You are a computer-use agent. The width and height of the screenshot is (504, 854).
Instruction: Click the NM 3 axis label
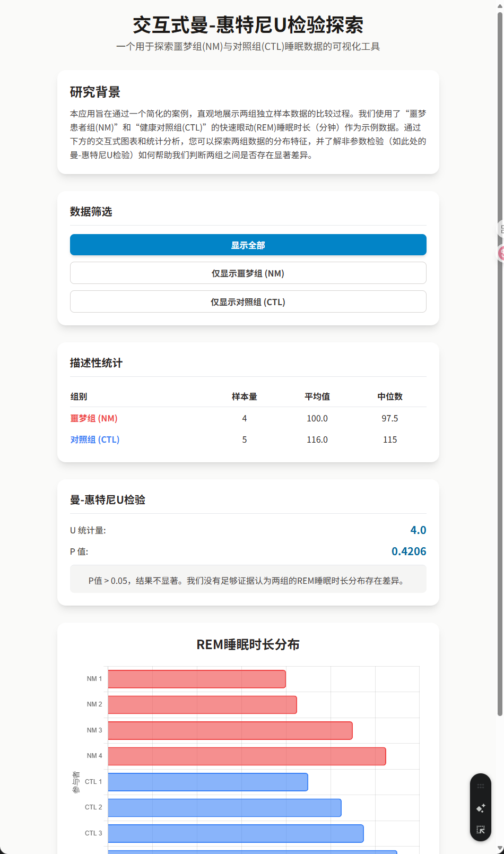94,730
